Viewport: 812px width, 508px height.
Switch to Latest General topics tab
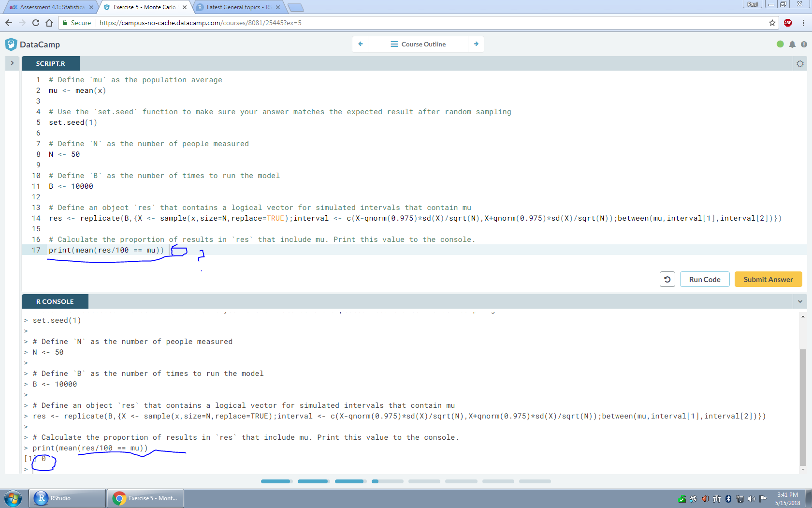point(237,7)
